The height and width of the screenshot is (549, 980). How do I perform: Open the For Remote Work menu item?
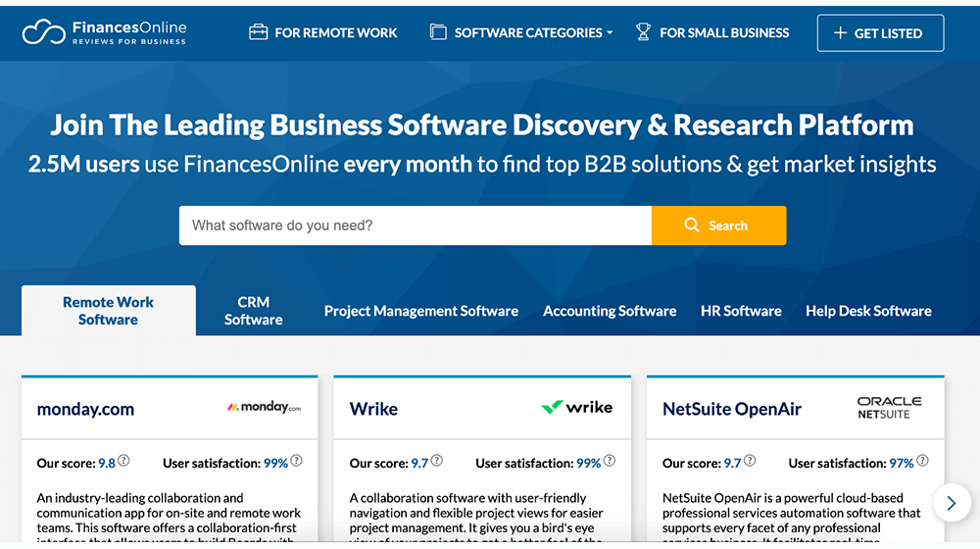pos(323,32)
